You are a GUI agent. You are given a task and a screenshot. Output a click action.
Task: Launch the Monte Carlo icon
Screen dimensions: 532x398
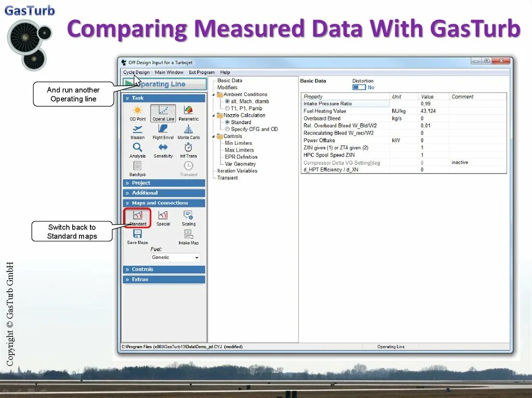tap(188, 132)
